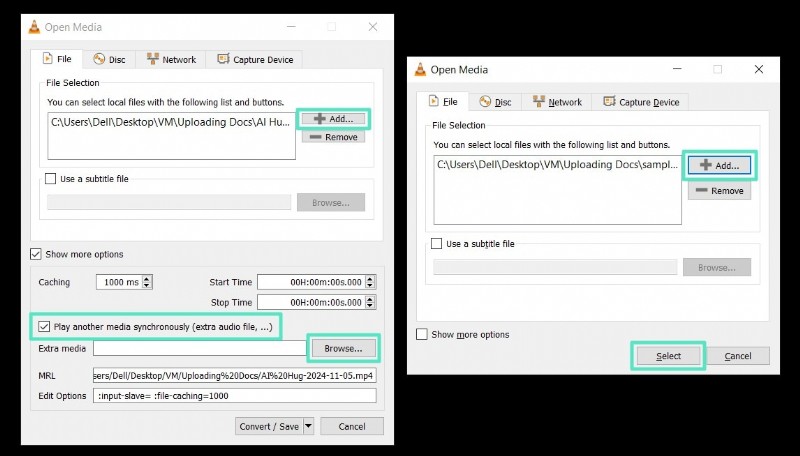800x456 pixels.
Task: Click Browse button next to Extra media
Action: click(344, 348)
